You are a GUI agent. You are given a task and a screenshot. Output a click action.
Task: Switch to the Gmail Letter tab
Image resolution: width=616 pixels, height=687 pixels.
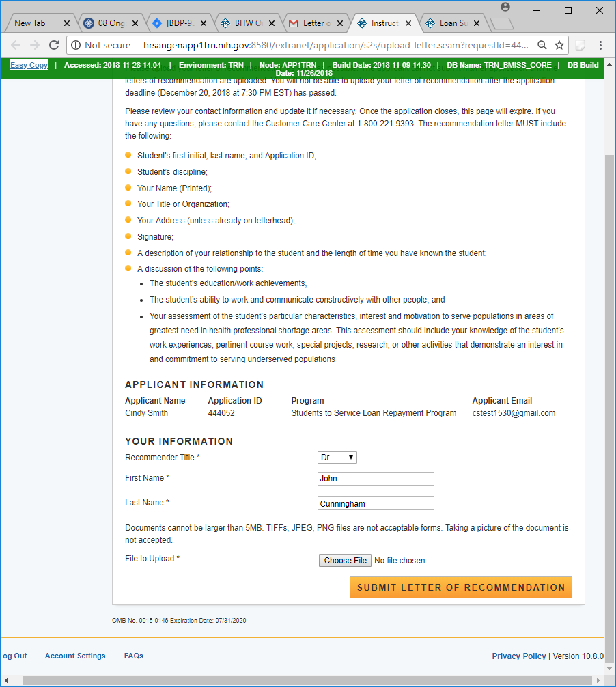coord(311,23)
